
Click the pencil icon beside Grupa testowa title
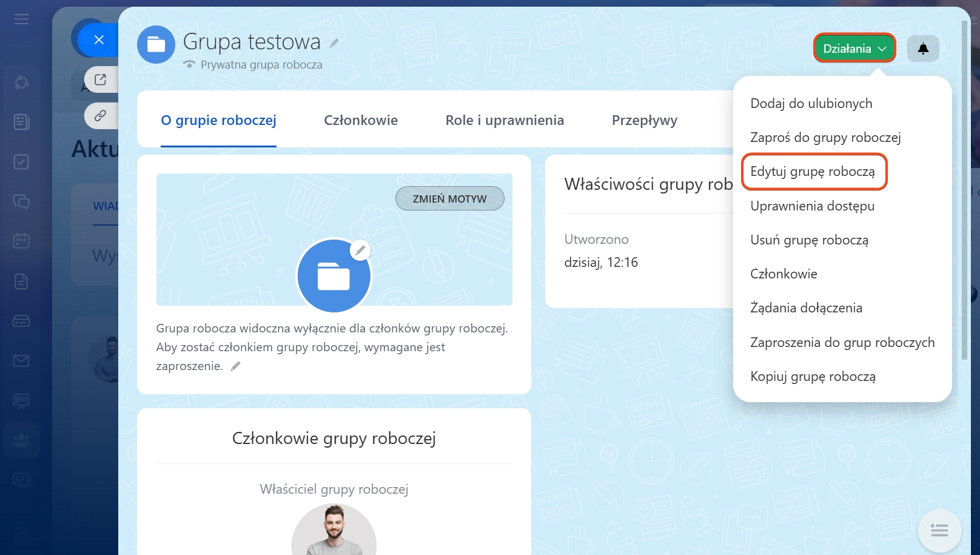click(334, 43)
